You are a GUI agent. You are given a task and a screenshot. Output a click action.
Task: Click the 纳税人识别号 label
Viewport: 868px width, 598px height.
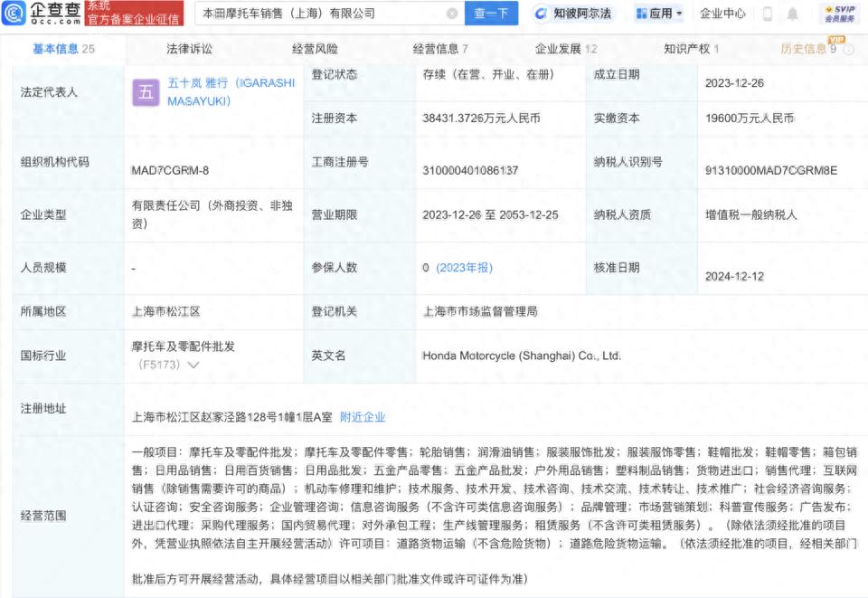coord(627,162)
